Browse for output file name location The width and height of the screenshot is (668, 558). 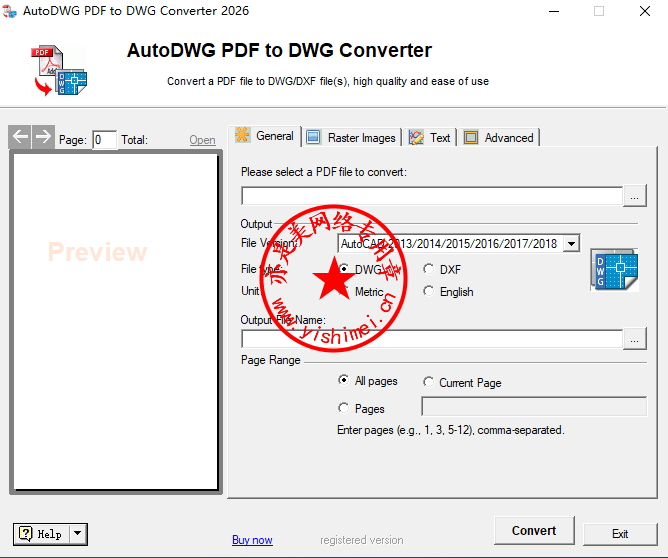634,339
